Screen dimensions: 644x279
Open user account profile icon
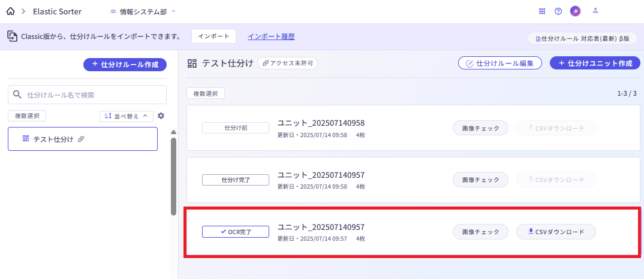[x=595, y=11]
